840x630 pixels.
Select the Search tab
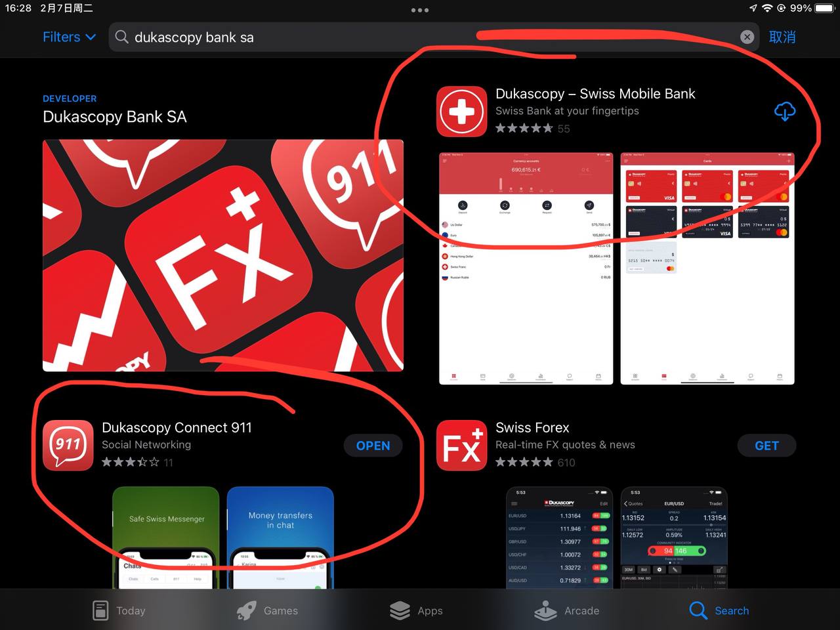(x=719, y=610)
